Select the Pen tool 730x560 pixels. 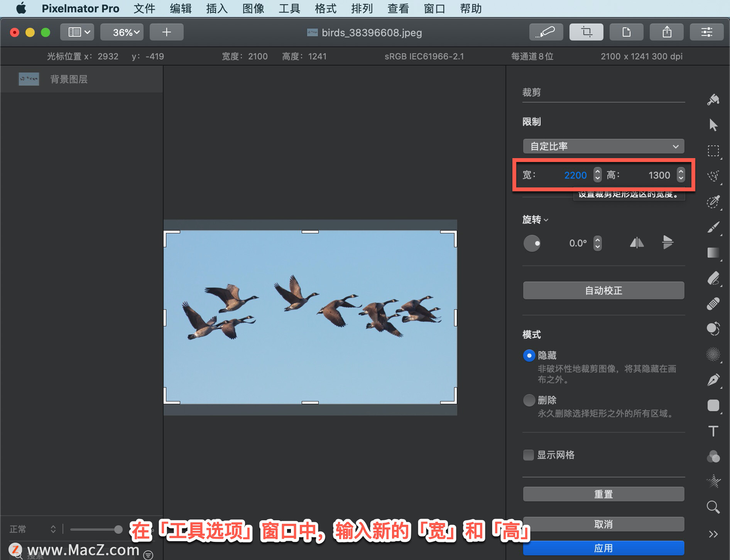[713, 380]
